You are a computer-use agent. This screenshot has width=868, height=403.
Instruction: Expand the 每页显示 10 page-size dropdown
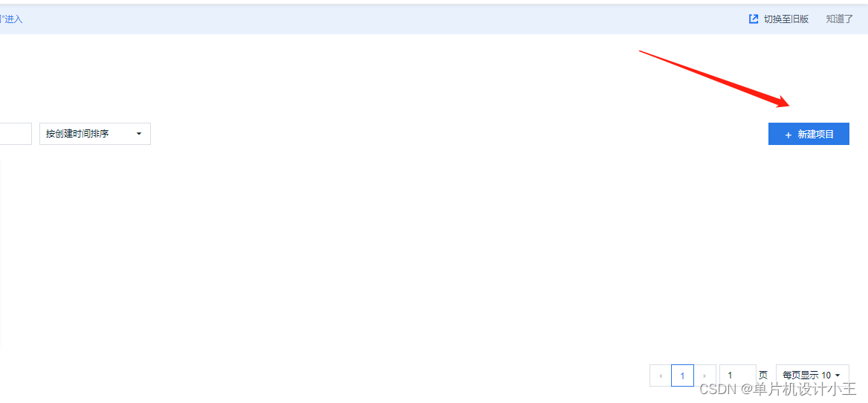813,376
